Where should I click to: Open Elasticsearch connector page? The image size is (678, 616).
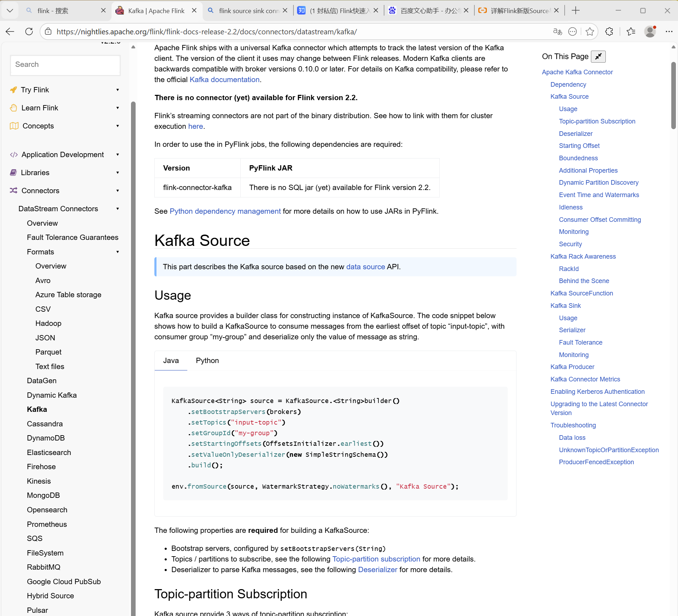click(49, 453)
